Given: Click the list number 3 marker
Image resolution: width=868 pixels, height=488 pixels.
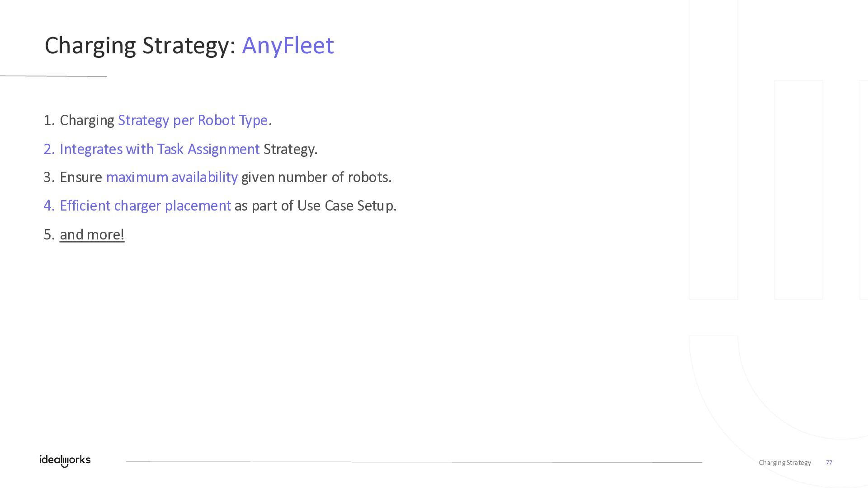Looking at the screenshot, I should [x=49, y=177].
